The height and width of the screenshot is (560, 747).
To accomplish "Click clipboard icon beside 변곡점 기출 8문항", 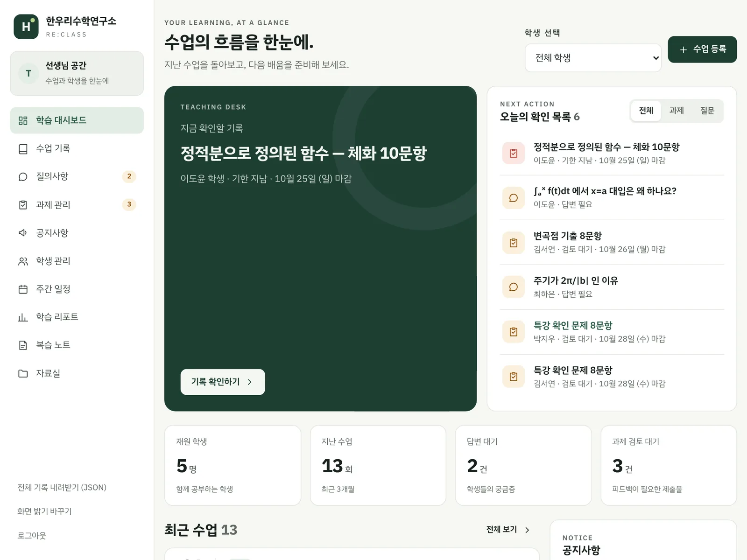I will pyautogui.click(x=514, y=243).
